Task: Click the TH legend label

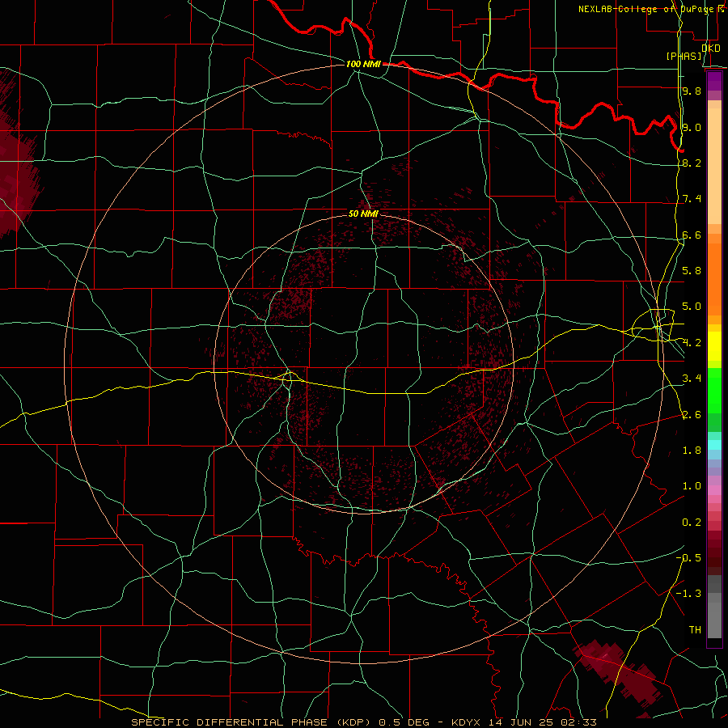Action: click(695, 630)
